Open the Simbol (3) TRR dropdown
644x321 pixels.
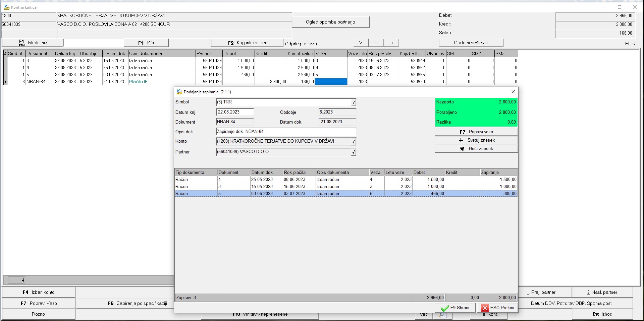coord(354,102)
